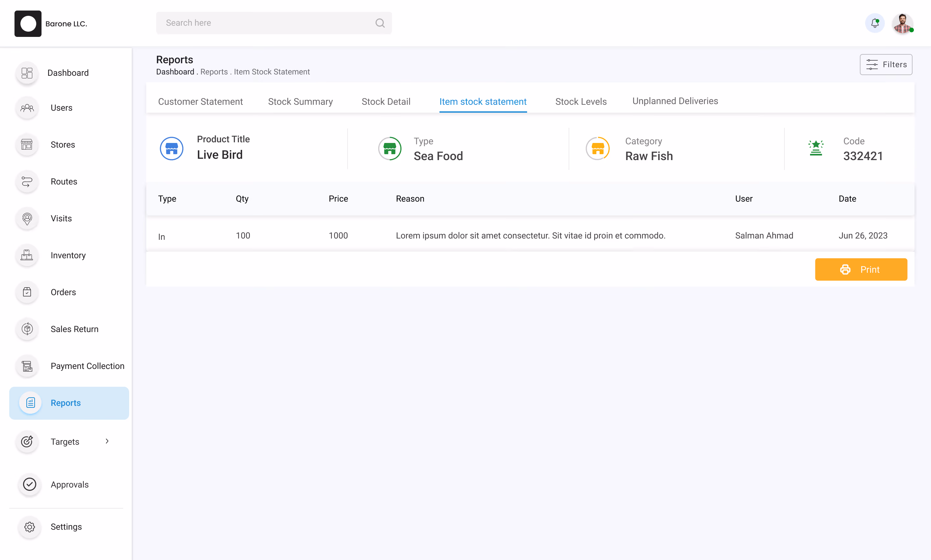Open the Dashboard menu item
931x560 pixels.
(x=68, y=73)
